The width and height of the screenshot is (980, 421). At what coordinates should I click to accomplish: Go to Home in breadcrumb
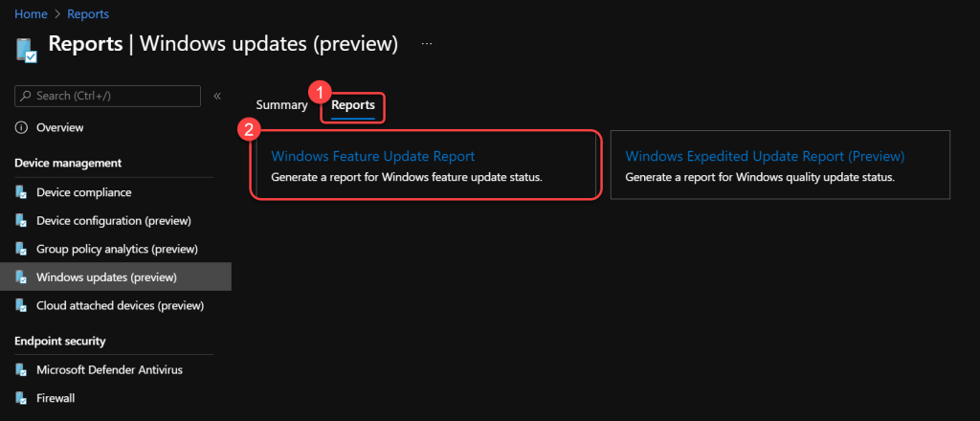31,14
